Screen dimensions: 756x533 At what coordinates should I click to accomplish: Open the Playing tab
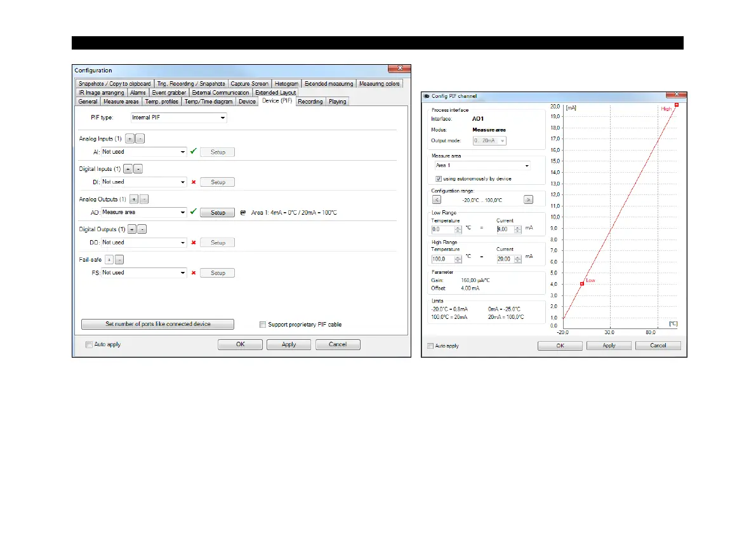338,102
